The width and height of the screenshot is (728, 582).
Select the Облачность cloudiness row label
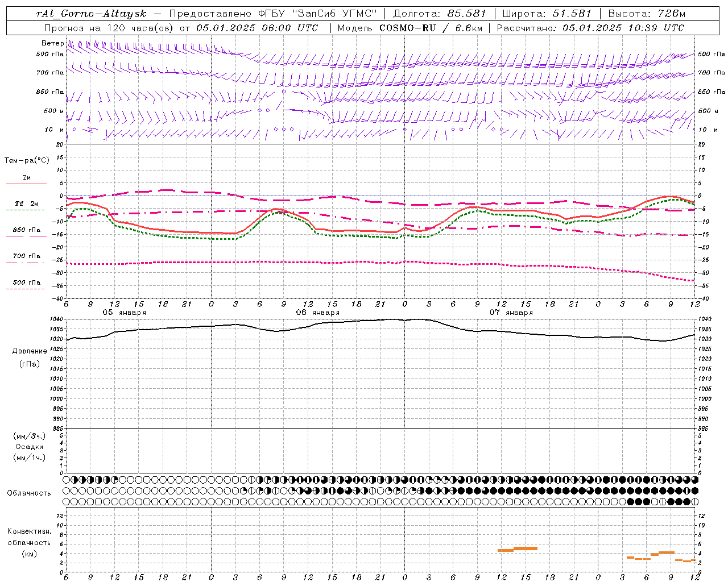pos(29,493)
